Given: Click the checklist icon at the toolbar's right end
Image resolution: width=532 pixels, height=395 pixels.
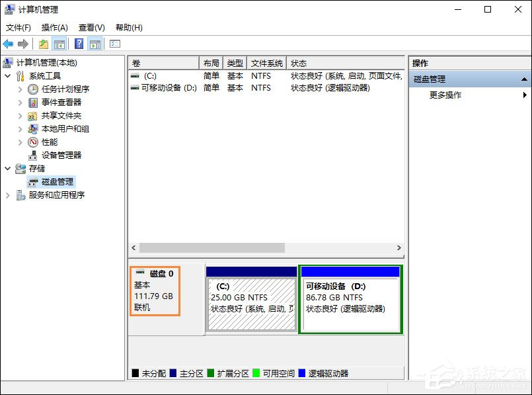Looking at the screenshot, I should pyautogui.click(x=114, y=44).
